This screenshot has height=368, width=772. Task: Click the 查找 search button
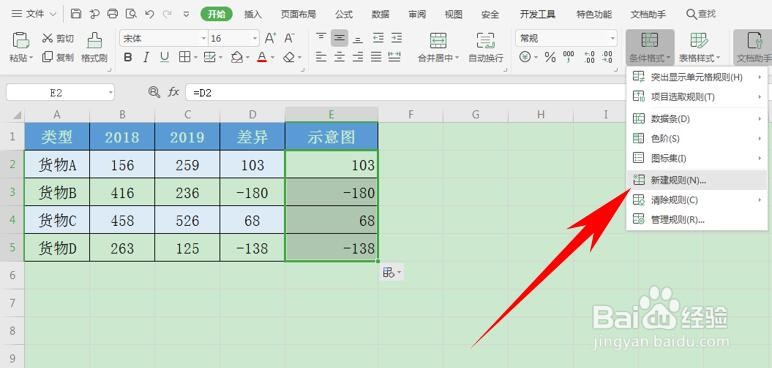coord(701,14)
